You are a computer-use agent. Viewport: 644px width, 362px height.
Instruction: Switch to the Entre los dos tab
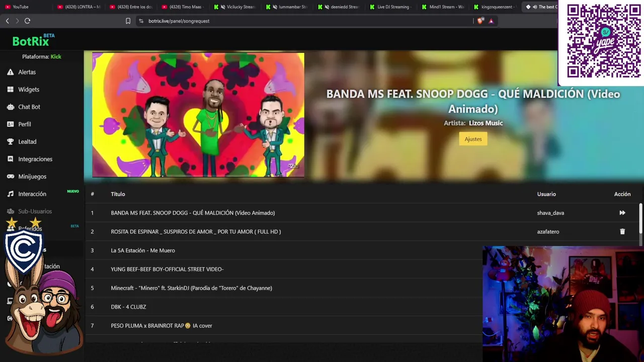coord(132,7)
